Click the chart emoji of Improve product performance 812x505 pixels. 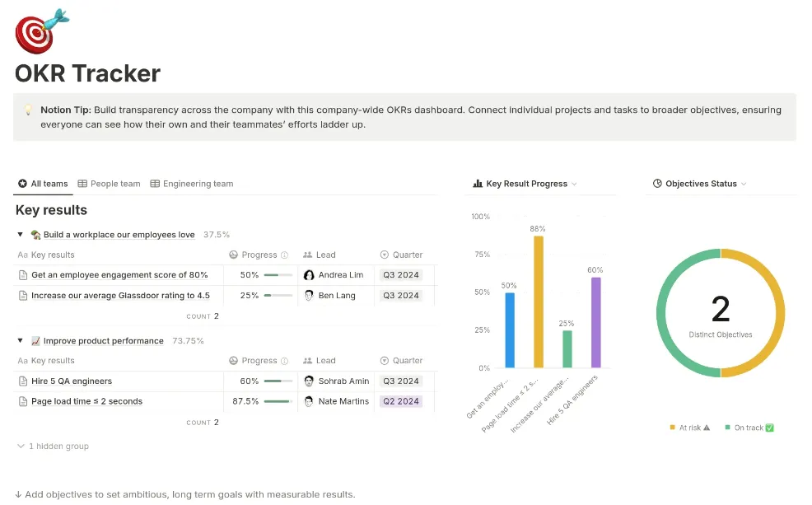click(x=35, y=341)
